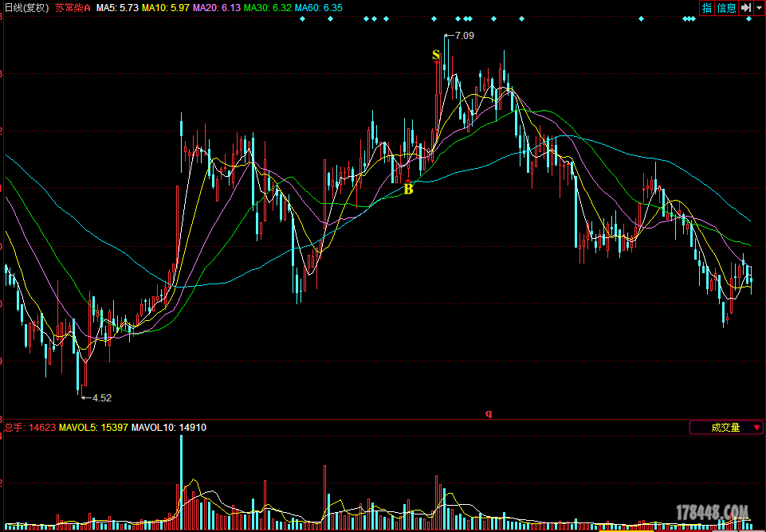The width and height of the screenshot is (766, 532).
Task: Click the 日线(复权) period label
Action: [x=27, y=8]
